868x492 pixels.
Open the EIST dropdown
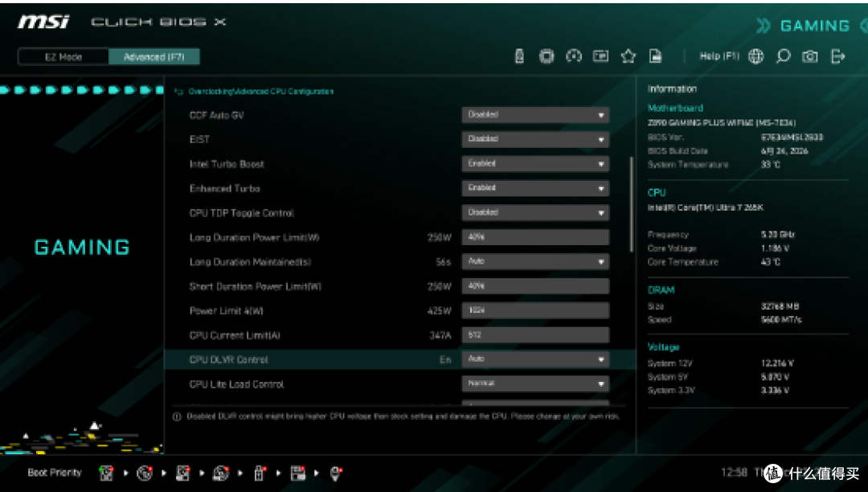[535, 139]
